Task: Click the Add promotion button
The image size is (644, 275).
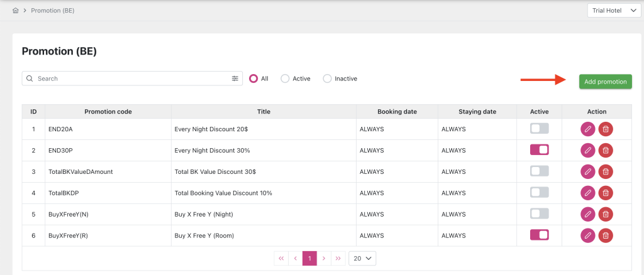Action: pos(605,82)
